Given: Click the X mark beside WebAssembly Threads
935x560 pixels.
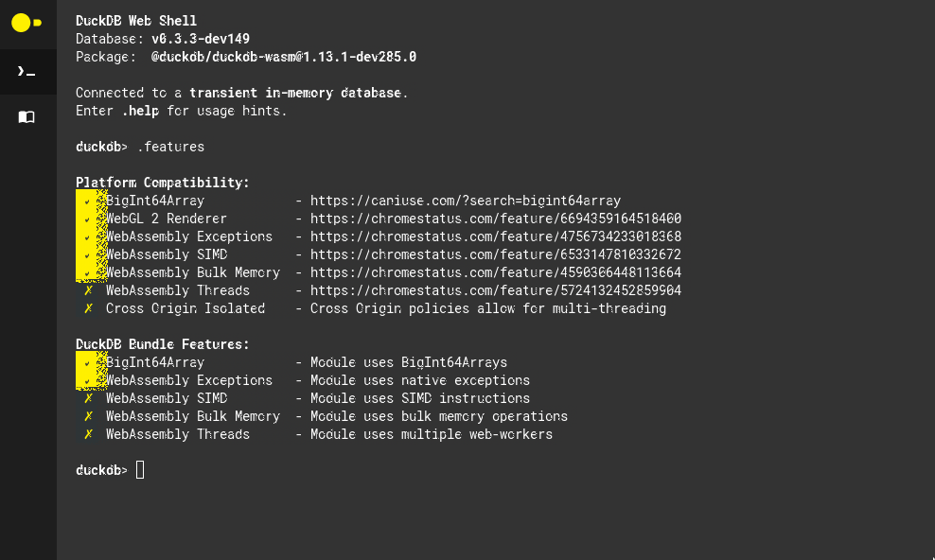Looking at the screenshot, I should [x=88, y=289].
